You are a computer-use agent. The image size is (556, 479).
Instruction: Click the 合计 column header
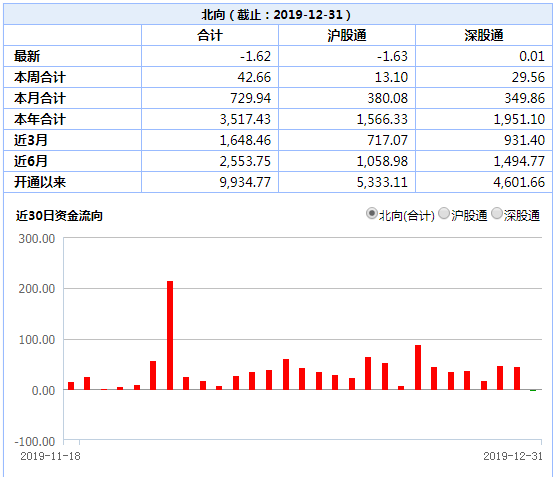(x=210, y=35)
